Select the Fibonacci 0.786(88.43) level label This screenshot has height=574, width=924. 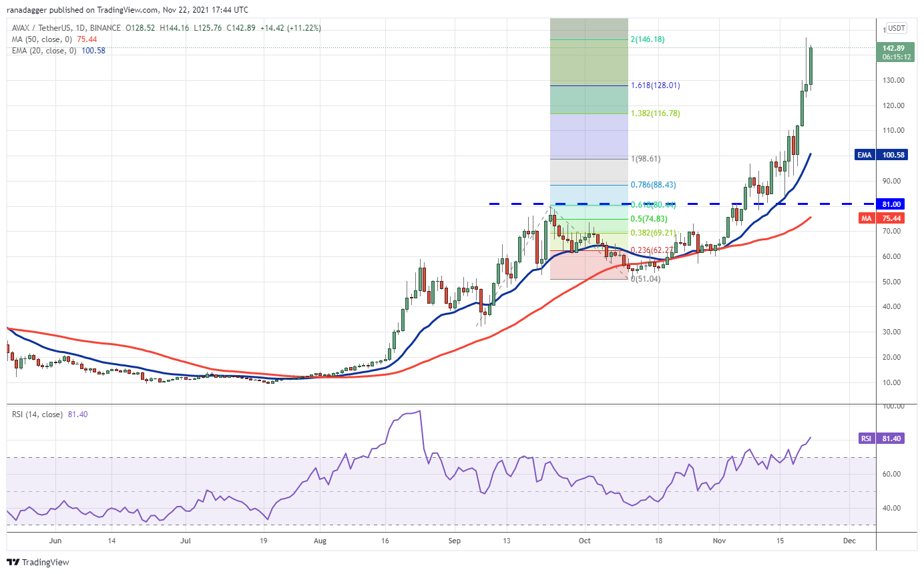(655, 185)
